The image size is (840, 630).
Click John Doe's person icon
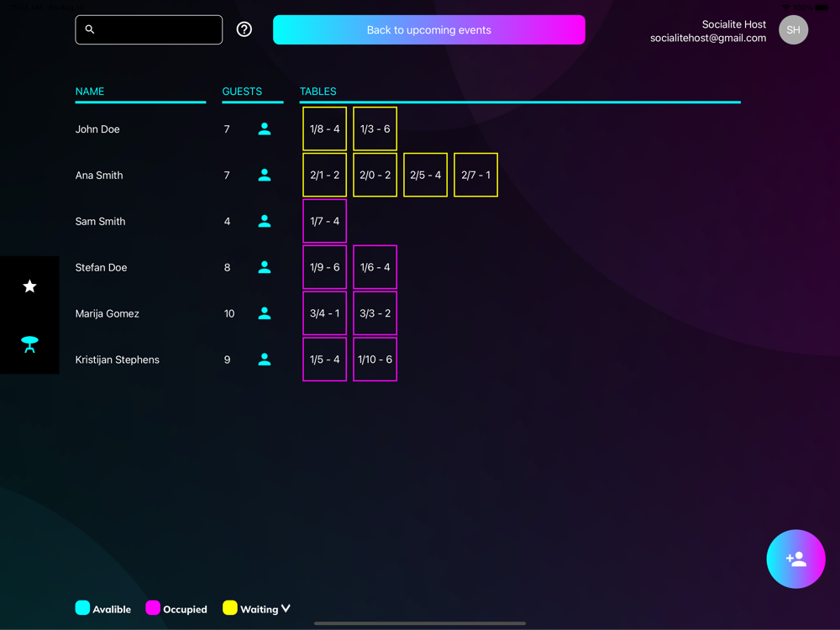tap(264, 129)
